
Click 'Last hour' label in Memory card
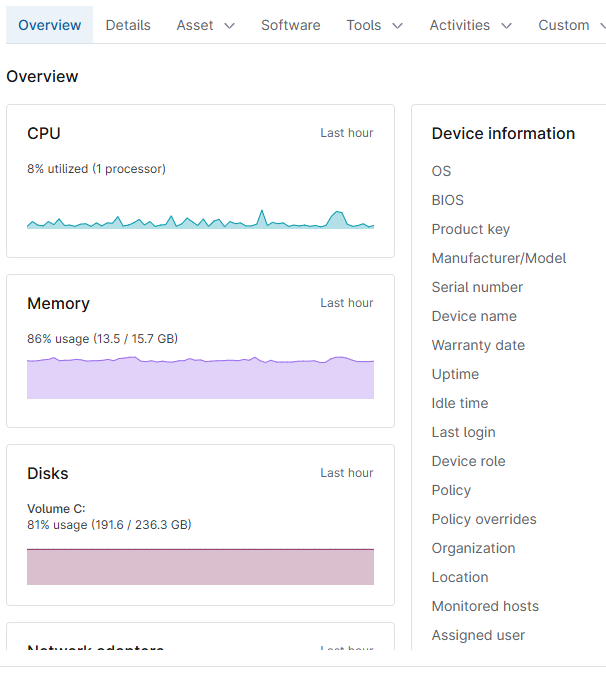(347, 303)
